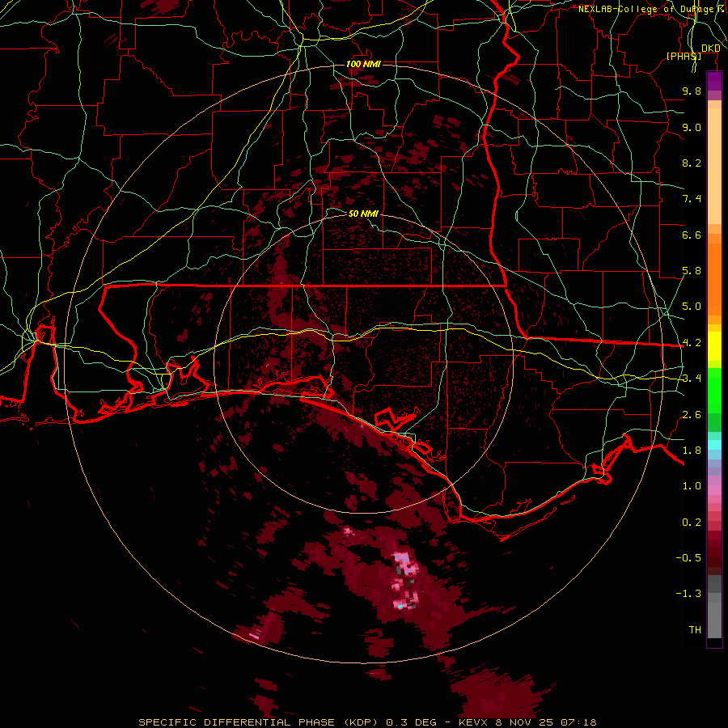The width and height of the screenshot is (728, 728).
Task: Click the NEXLAB-College of DuPage credit text
Action: point(653,9)
